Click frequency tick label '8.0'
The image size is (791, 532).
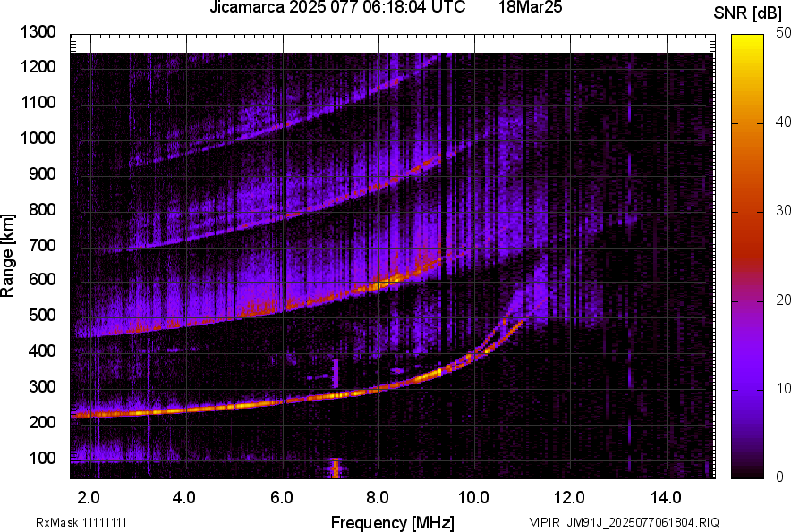[378, 498]
